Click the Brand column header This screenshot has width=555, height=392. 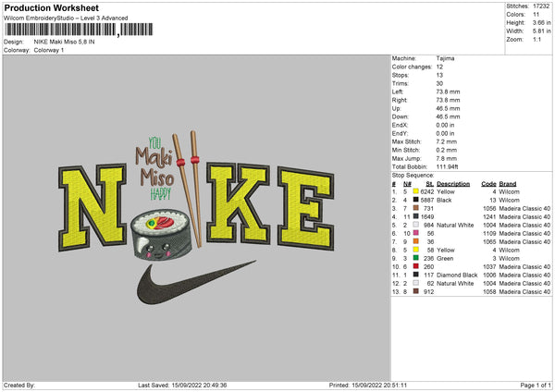[508, 184]
